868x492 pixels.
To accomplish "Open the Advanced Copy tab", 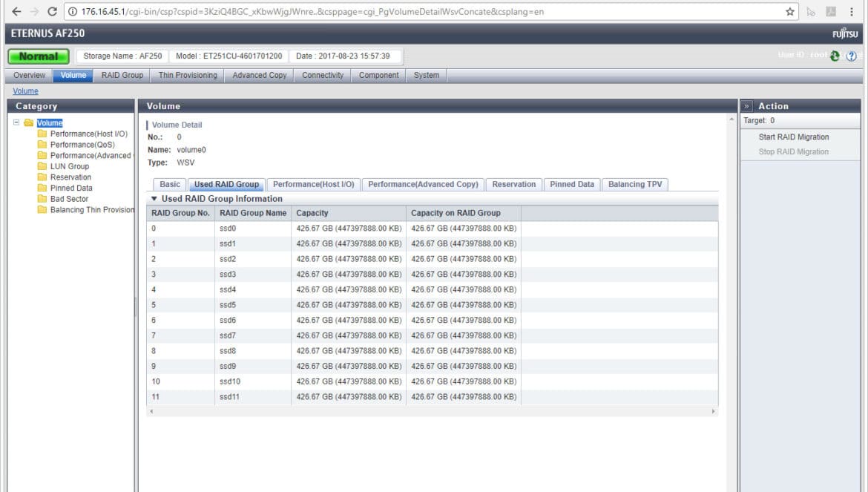I will point(260,75).
